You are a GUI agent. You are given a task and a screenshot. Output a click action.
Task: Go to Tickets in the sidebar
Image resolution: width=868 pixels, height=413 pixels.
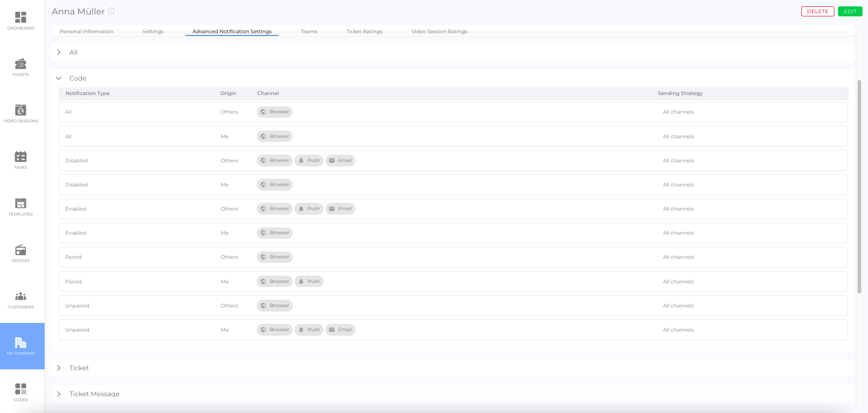20,64
